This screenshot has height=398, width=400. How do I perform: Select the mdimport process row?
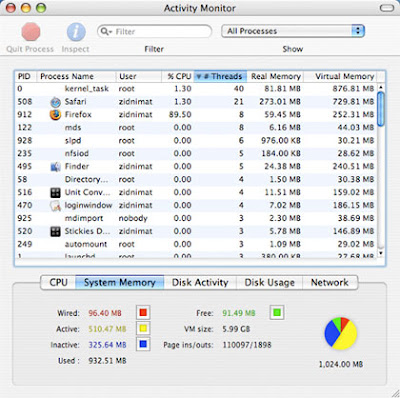(x=196, y=218)
